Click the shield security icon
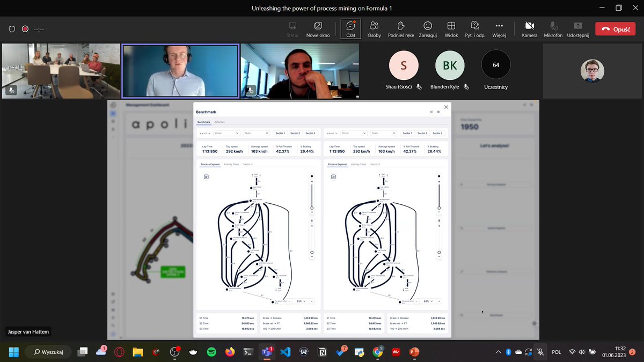The width and height of the screenshot is (644, 362). pos(12,29)
